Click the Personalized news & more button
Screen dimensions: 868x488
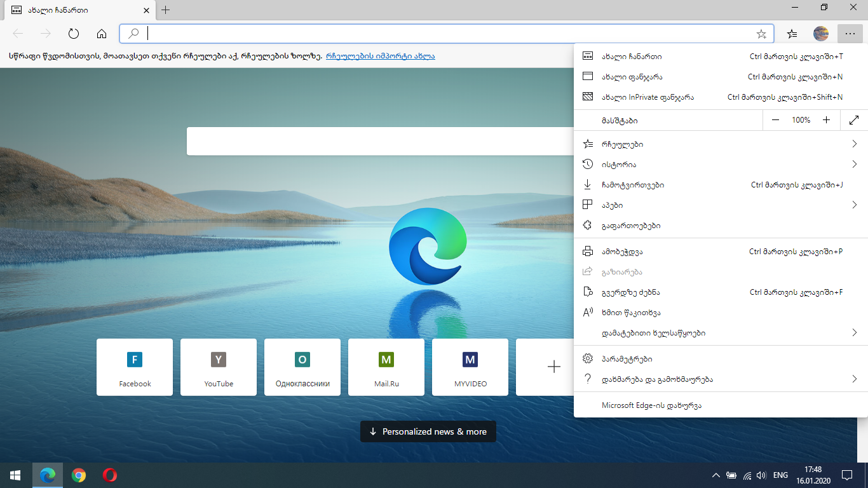pyautogui.click(x=428, y=431)
